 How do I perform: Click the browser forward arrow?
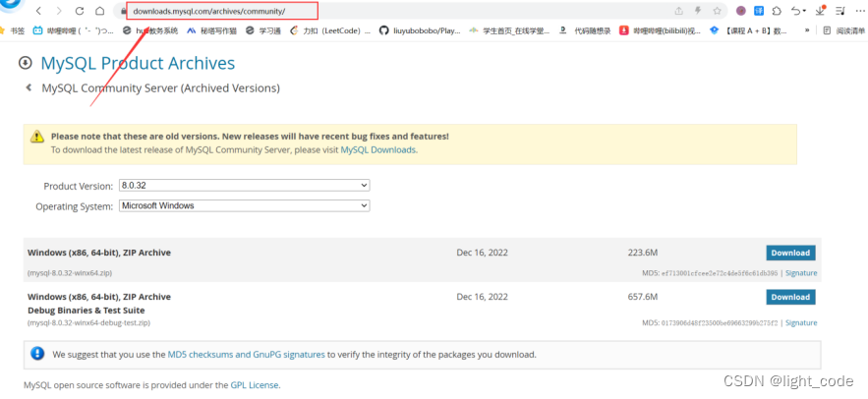(59, 11)
